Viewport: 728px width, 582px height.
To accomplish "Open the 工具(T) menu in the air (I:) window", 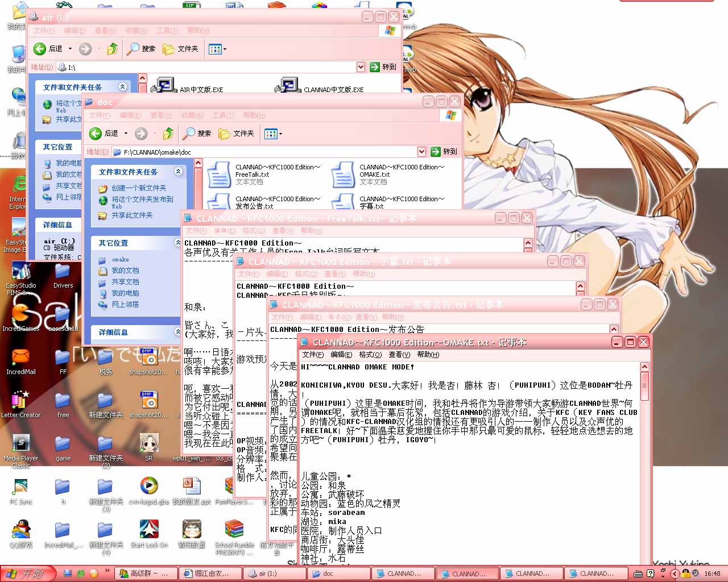I will tap(167, 31).
